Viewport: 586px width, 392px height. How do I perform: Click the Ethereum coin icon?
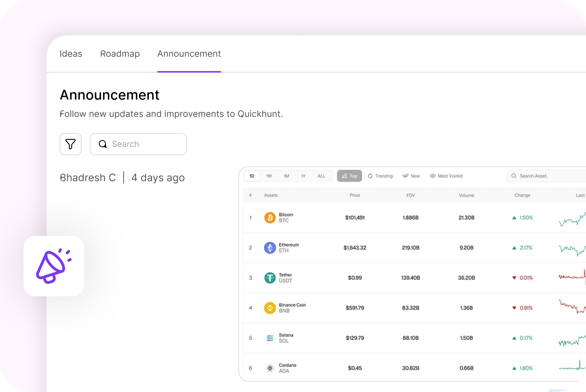[270, 248]
